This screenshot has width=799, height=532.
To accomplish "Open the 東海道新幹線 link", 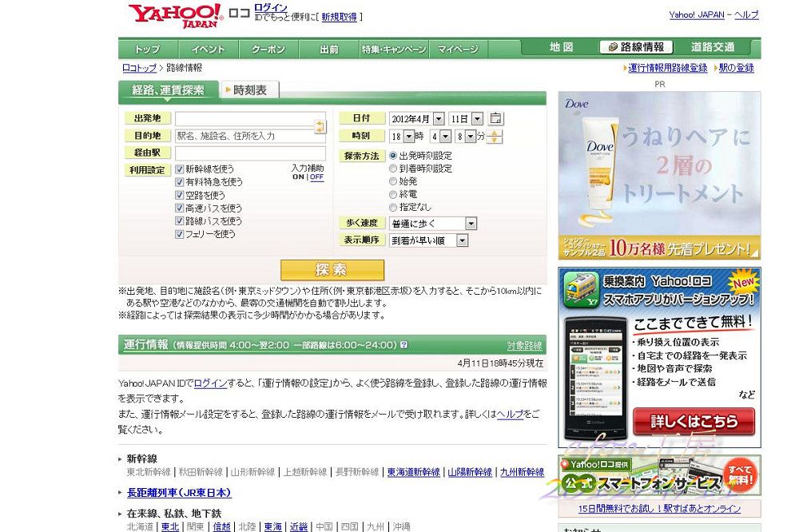I will click(413, 472).
